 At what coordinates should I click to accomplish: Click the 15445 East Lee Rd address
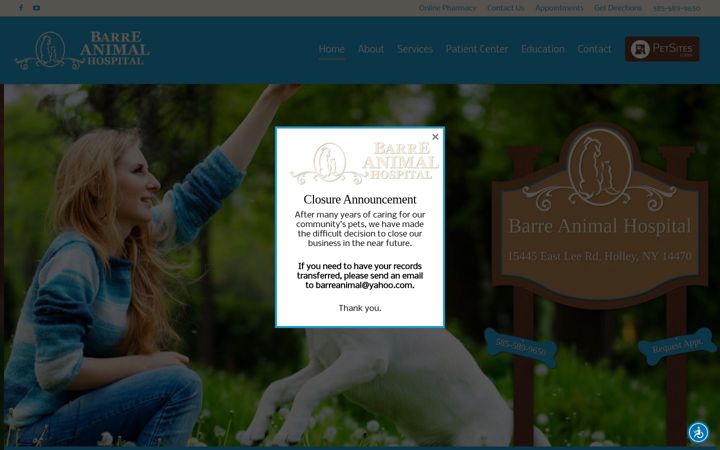pos(599,256)
